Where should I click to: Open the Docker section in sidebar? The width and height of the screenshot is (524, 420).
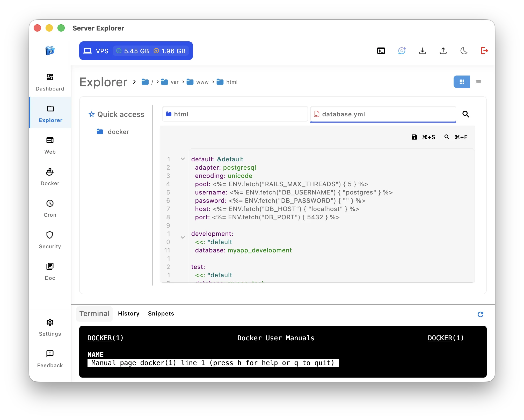click(50, 177)
